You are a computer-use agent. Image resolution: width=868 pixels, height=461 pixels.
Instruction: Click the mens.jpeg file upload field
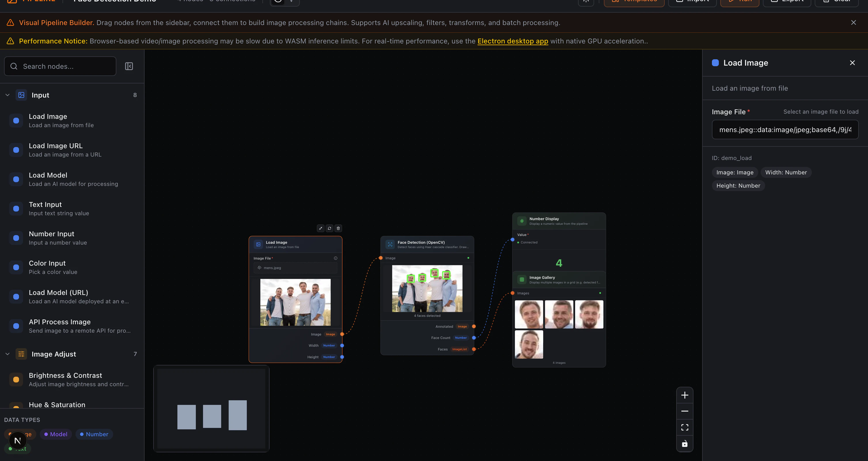click(x=295, y=268)
